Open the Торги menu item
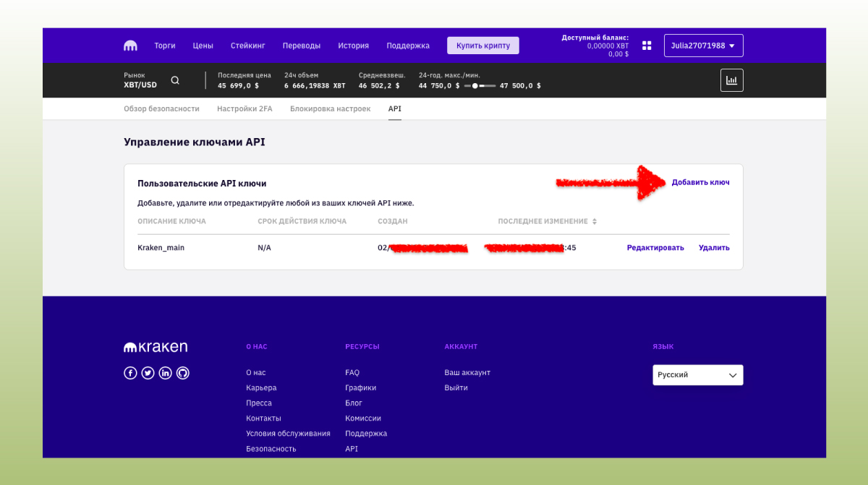This screenshot has width=868, height=485. (x=164, y=45)
